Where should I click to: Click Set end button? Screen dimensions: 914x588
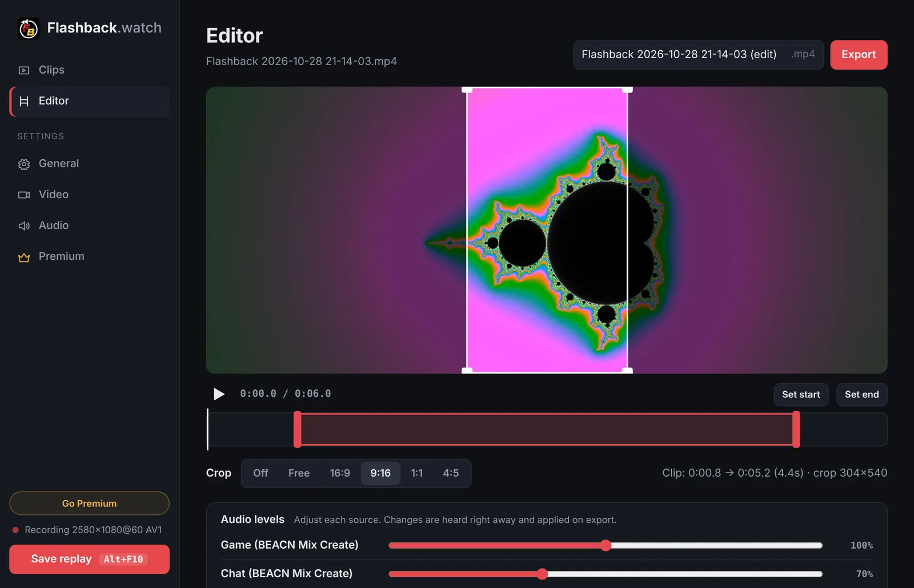tap(862, 394)
